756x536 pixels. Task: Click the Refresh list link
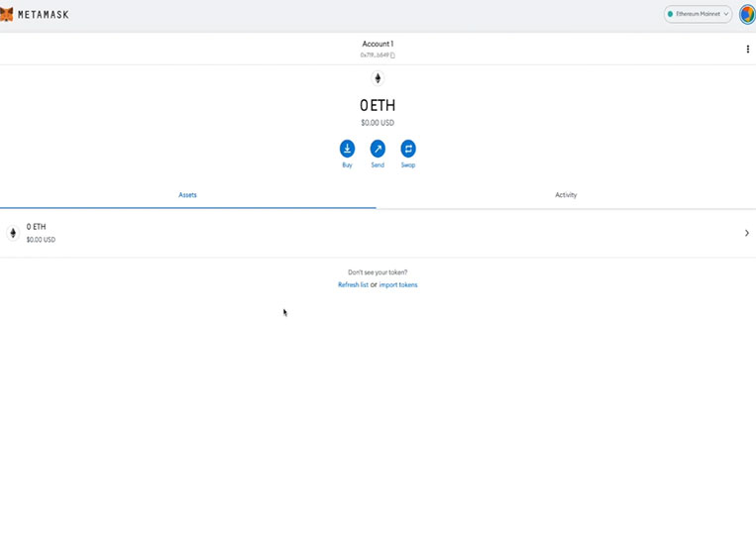click(x=353, y=285)
